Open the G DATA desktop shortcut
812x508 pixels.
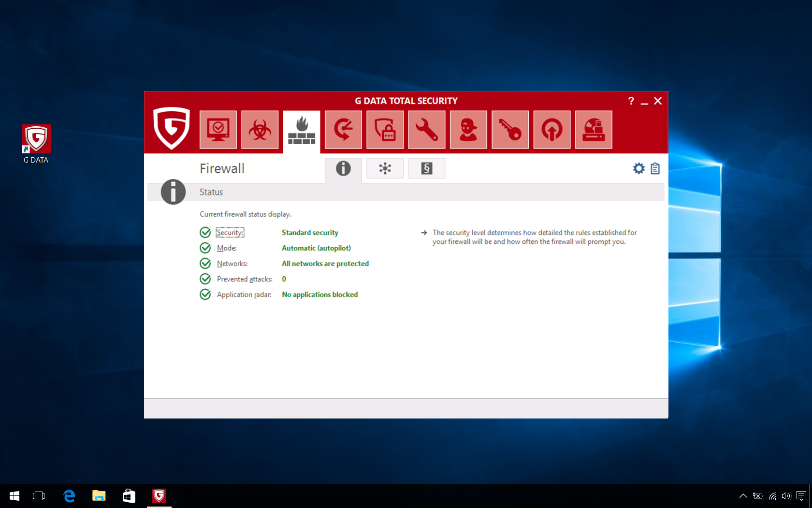click(36, 144)
